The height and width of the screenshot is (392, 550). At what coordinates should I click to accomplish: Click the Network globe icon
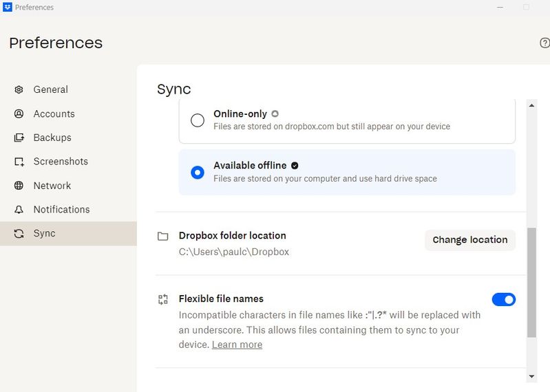(19, 186)
